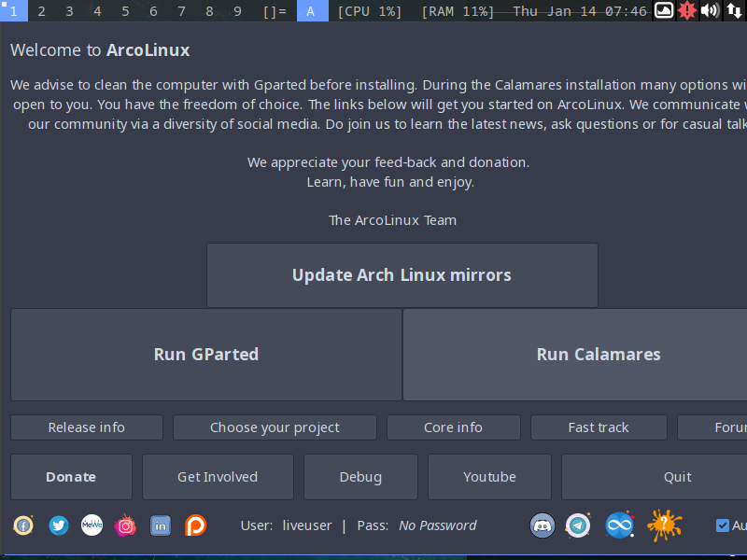Toggle the Autostart checkbox
The width and height of the screenshot is (747, 560).
point(722,525)
